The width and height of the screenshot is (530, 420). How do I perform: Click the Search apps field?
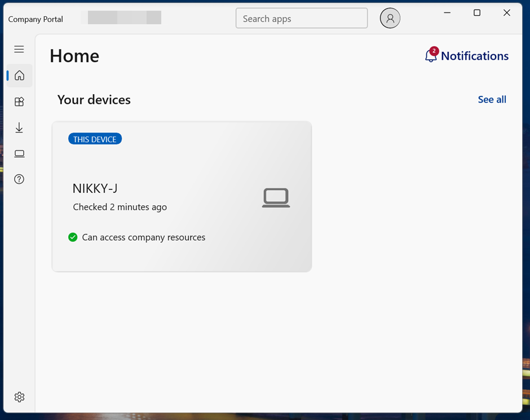tap(301, 19)
